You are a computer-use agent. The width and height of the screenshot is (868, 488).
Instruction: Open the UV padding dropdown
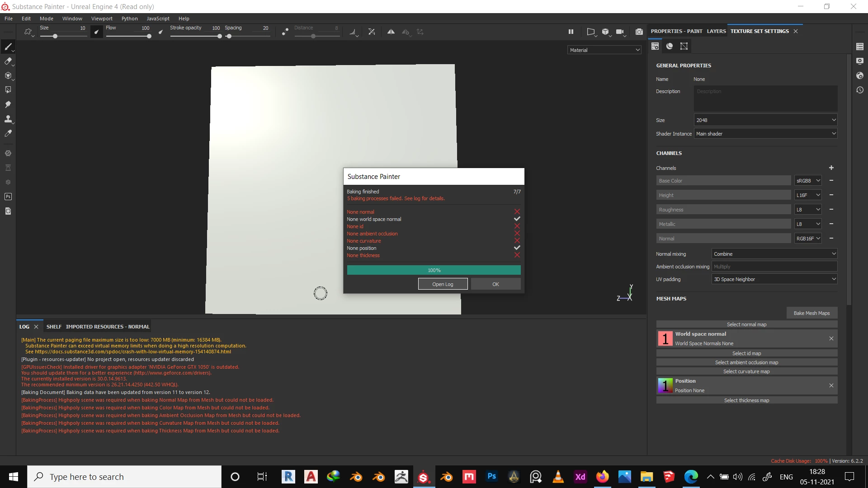click(774, 279)
